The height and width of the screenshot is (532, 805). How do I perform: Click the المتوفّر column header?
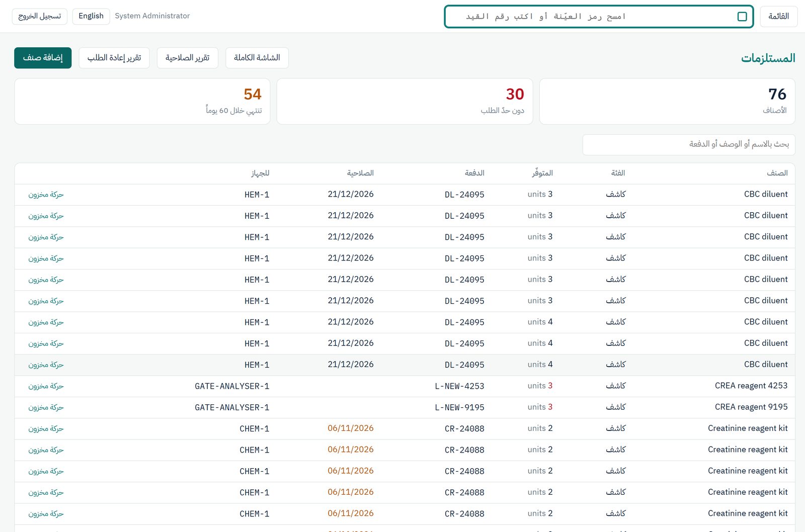(542, 173)
